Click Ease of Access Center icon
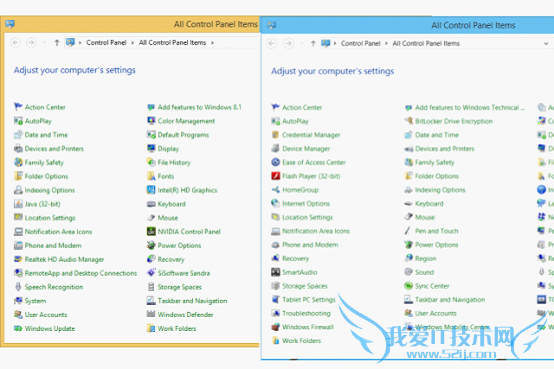Viewport: 554px width, 369px height. coord(276,162)
